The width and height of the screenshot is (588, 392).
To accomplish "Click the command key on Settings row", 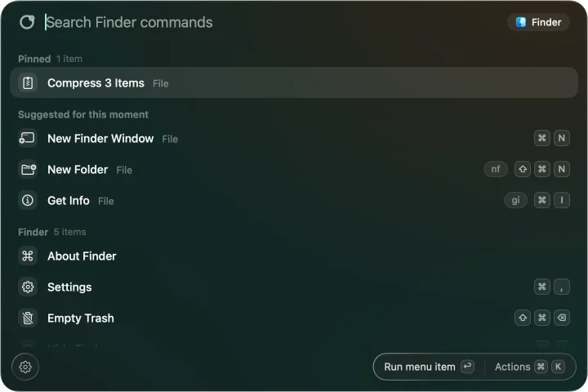I will 542,287.
